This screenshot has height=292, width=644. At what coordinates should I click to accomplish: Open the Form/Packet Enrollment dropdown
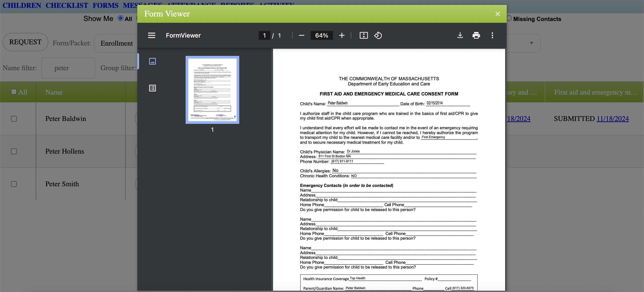(x=117, y=43)
